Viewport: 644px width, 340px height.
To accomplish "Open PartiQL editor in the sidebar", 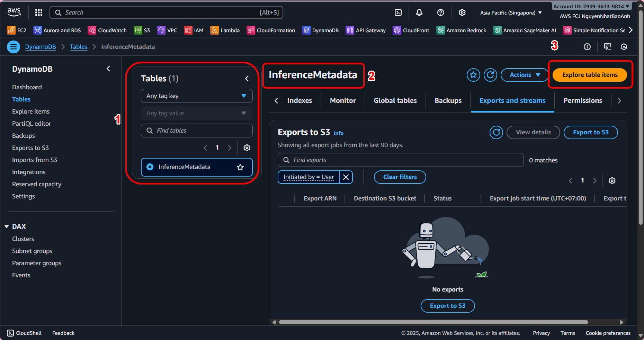I will 32,124.
